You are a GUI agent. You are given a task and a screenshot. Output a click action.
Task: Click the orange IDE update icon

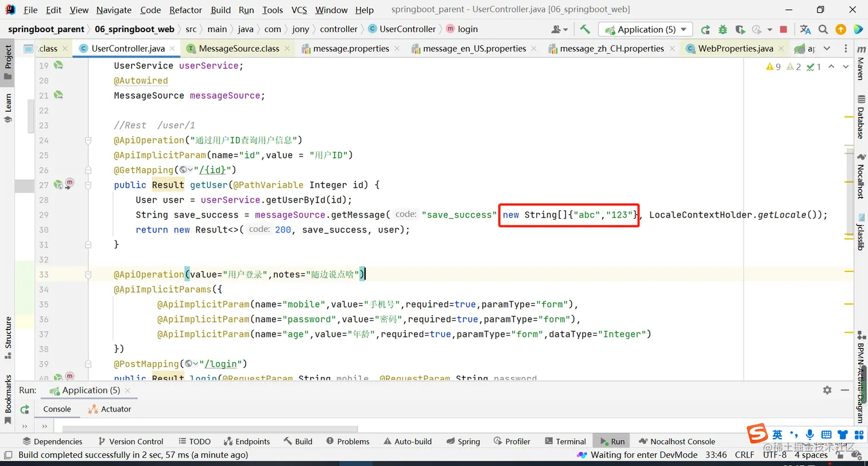[x=841, y=29]
